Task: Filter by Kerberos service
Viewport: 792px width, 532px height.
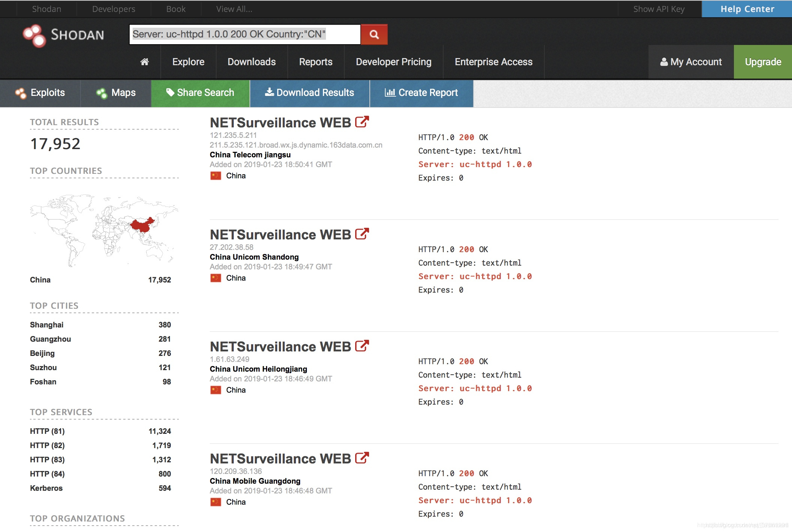Action: tap(46, 488)
